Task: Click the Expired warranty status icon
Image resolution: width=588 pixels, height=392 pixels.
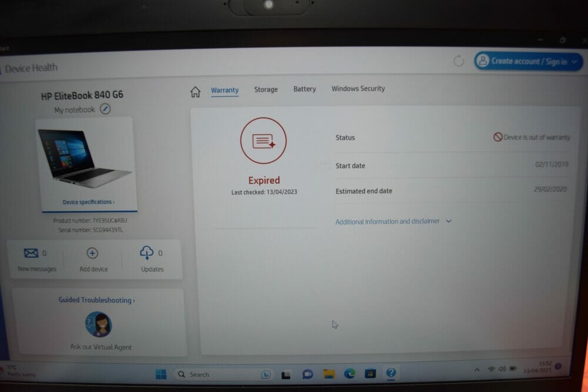Action: tap(263, 140)
